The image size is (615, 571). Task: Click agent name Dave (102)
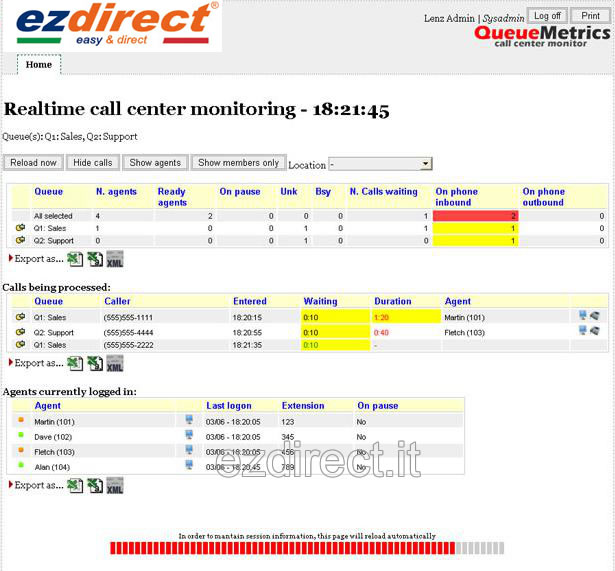[53, 437]
